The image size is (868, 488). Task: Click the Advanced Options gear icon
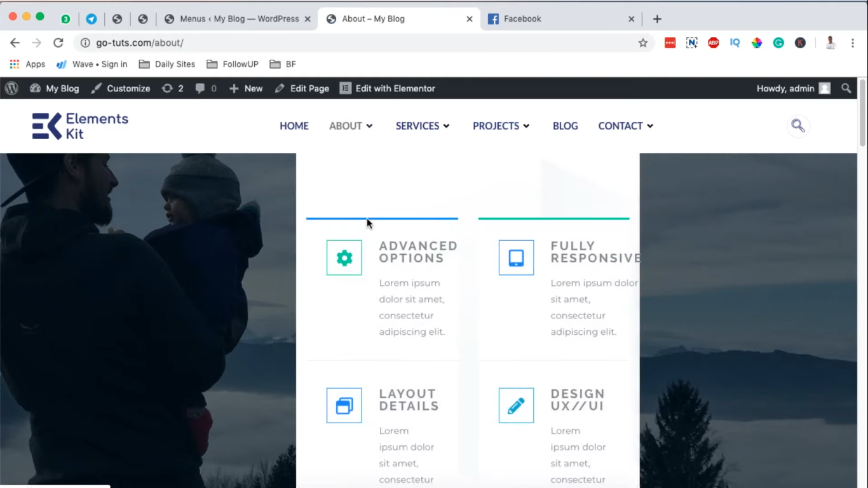pyautogui.click(x=344, y=258)
